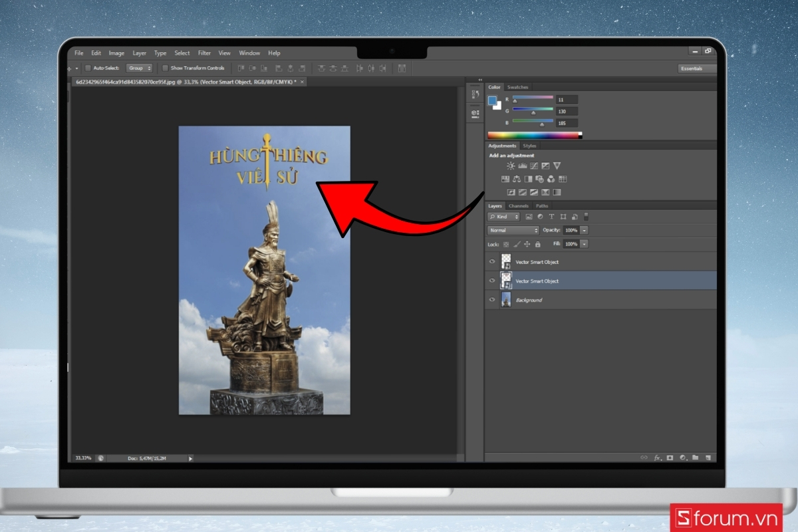This screenshot has height=532, width=798.
Task: Switch to the Channels tab
Action: click(518, 206)
